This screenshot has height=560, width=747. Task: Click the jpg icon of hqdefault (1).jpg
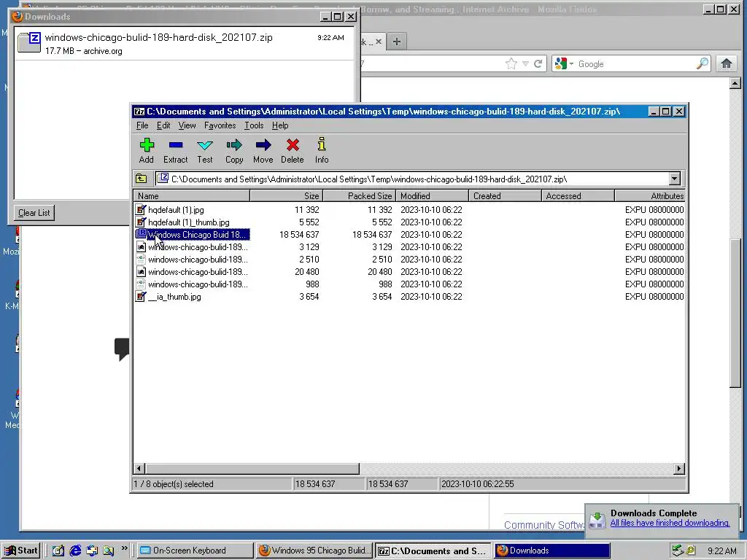[x=141, y=209]
